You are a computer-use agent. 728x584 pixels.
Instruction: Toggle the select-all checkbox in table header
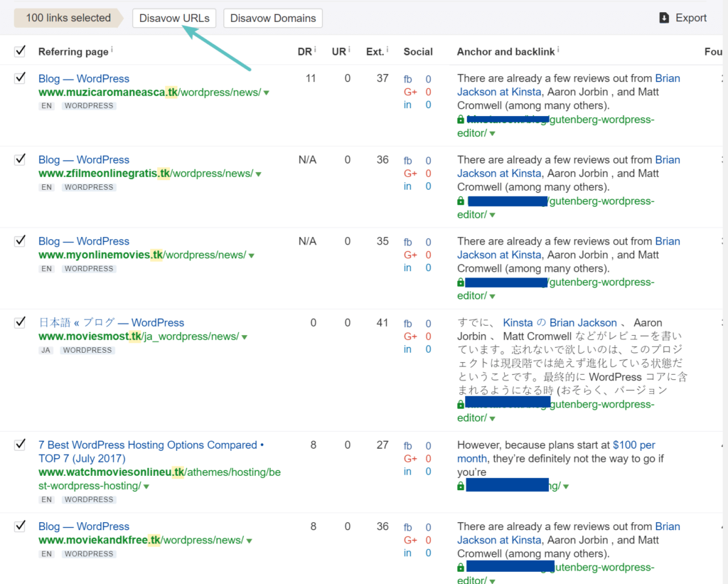pos(20,51)
